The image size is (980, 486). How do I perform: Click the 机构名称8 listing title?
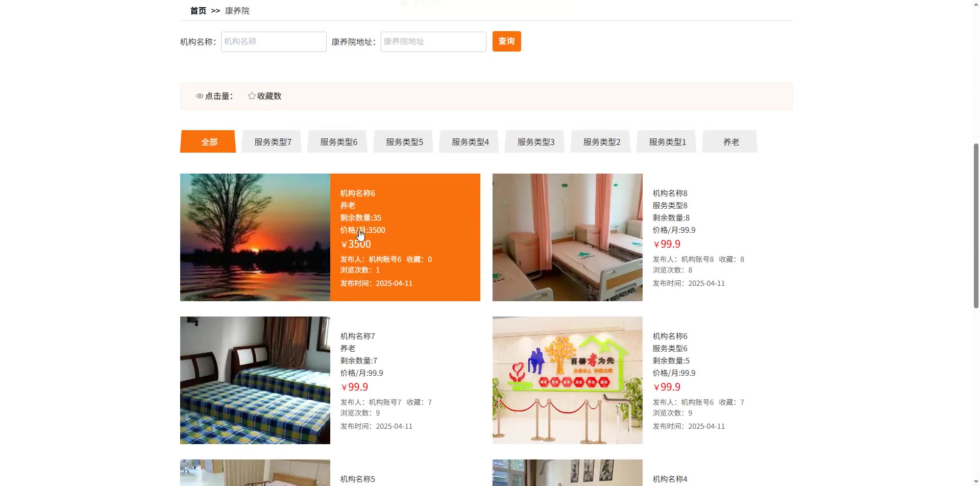click(x=670, y=193)
